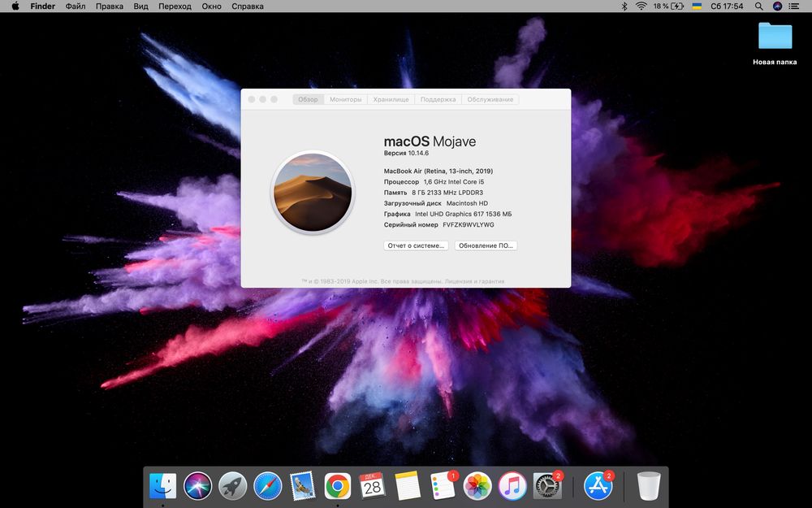Click the Macintosh HD startup disk value
Screen dimensions: 812x508
[x=467, y=203]
